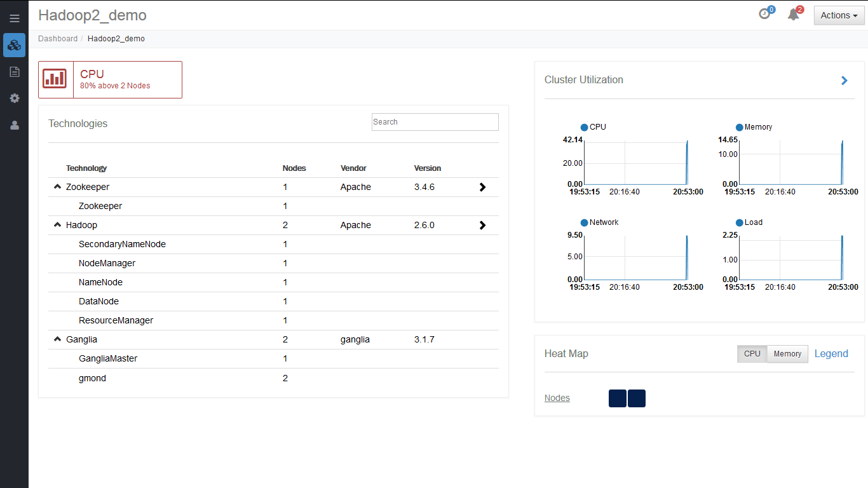
Task: Open the hamburger menu in the sidebar
Action: click(x=14, y=18)
